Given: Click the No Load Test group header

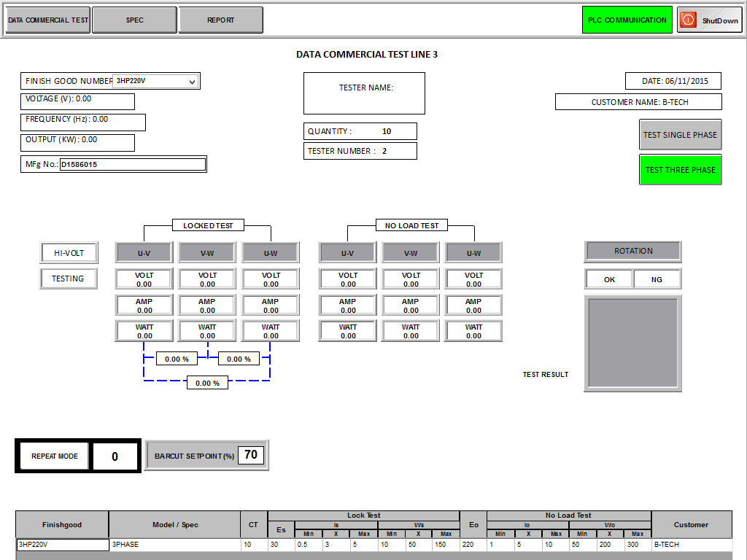Looking at the screenshot, I should (568, 516).
